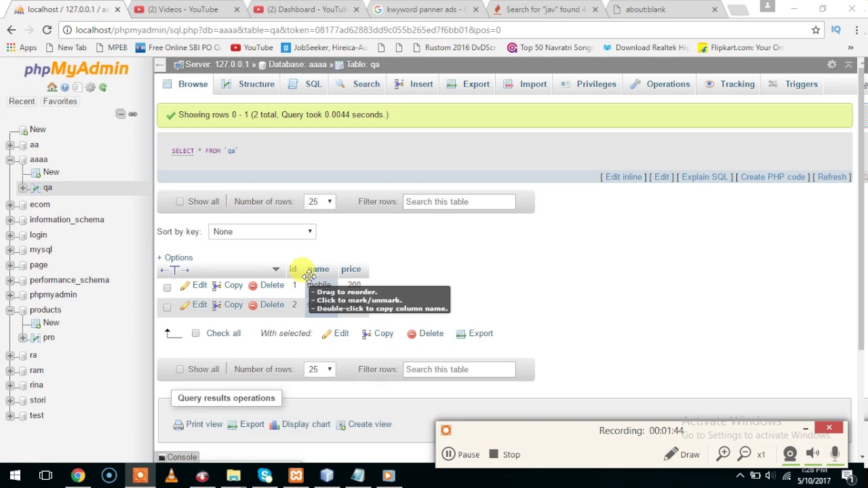
Task: Collapse all navigation tree items icon
Action: pyautogui.click(x=121, y=114)
